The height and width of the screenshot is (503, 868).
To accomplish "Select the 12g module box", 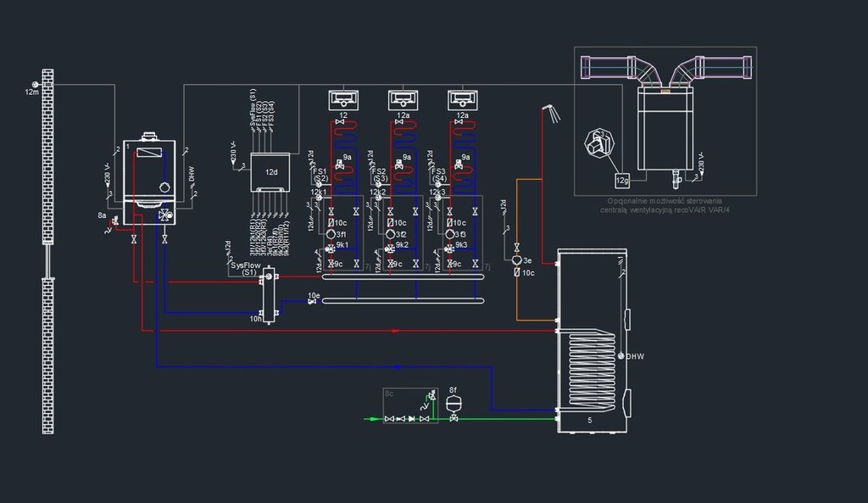I will [x=622, y=179].
